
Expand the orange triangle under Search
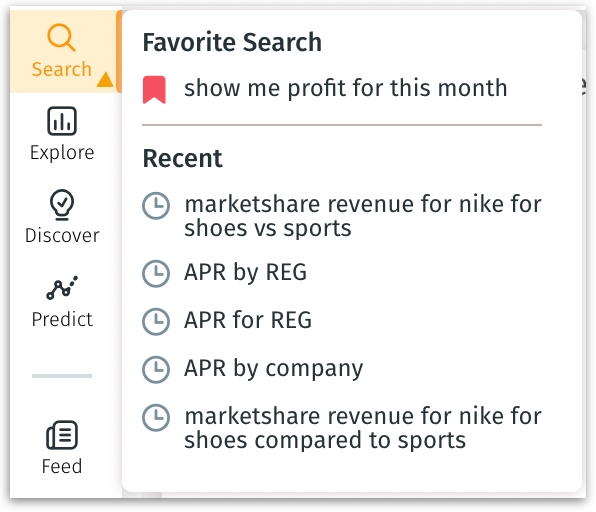click(105, 79)
